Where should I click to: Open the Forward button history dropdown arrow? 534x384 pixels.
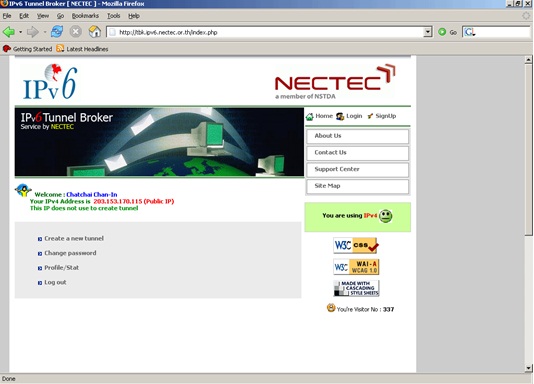click(x=45, y=32)
